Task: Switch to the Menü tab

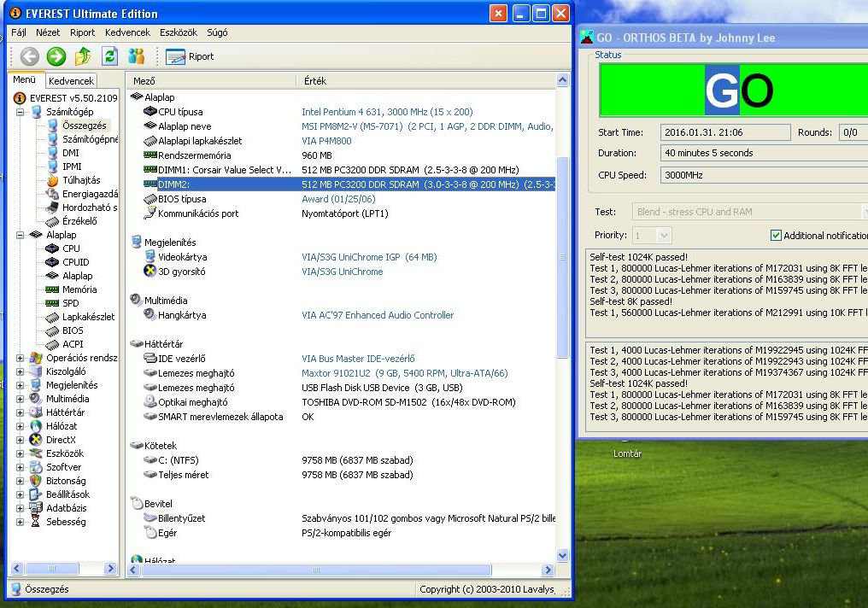Action: [25, 79]
